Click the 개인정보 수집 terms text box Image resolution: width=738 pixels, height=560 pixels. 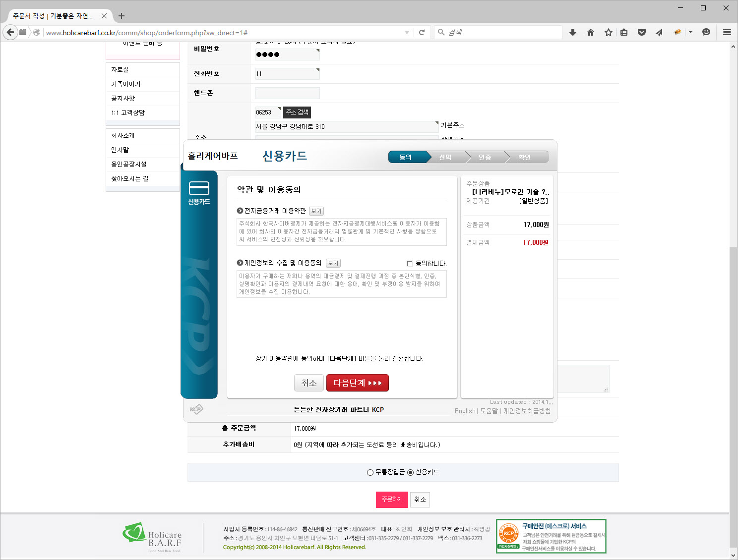tap(342, 284)
